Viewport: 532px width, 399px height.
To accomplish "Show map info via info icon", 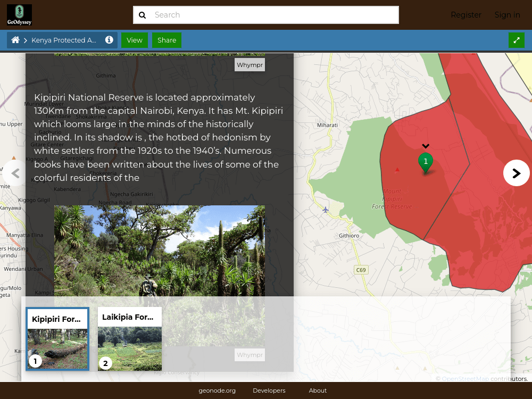I will [109, 40].
